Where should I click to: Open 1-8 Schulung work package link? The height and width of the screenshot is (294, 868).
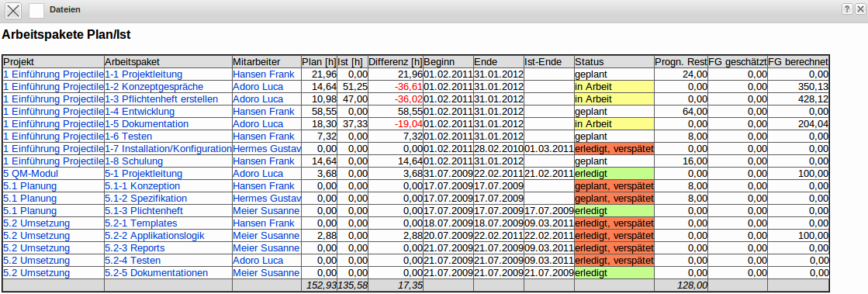coord(134,161)
